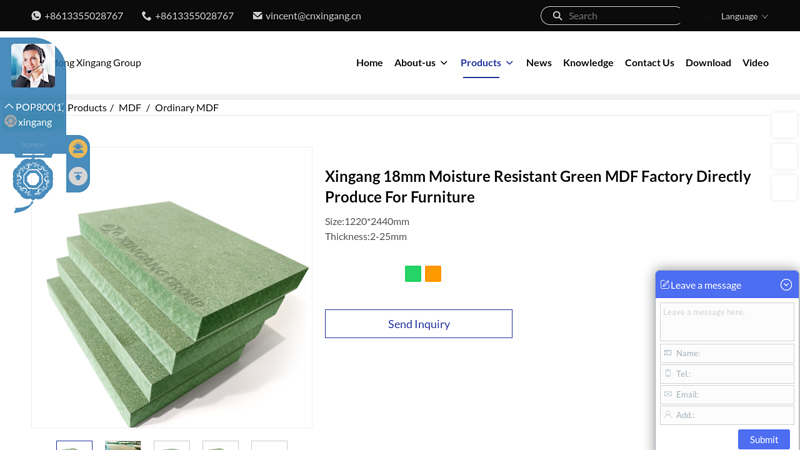Click the main green MDF product image

(x=172, y=287)
